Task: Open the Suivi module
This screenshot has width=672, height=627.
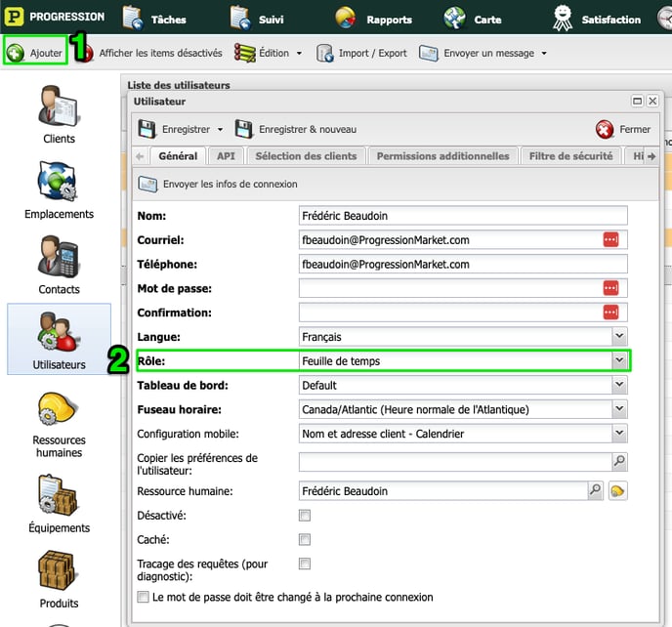Action: pyautogui.click(x=256, y=19)
